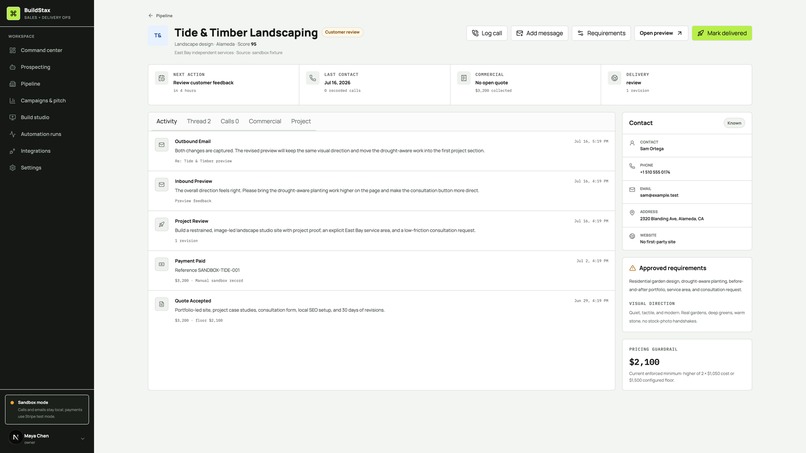This screenshot has width=806, height=453.
Task: Open Integrations in the sidebar
Action: coord(35,151)
